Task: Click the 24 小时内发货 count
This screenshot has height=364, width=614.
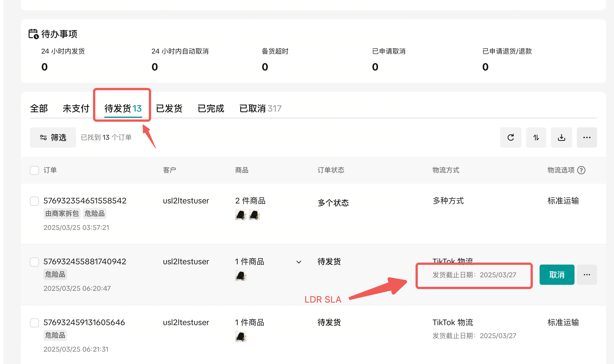Action: pos(45,67)
